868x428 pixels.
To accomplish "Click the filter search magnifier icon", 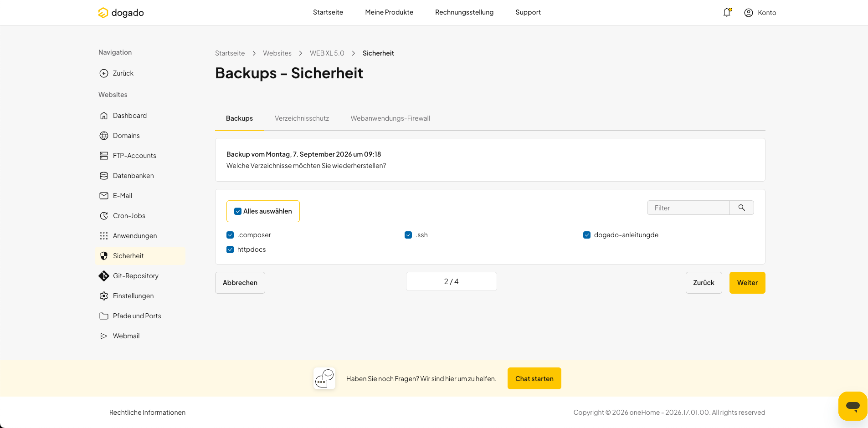I will click(x=742, y=208).
